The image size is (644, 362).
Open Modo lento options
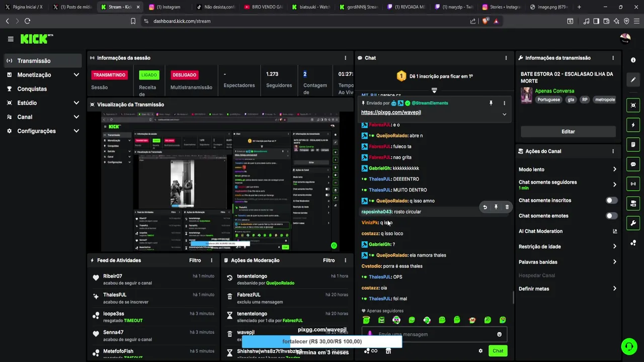[567, 169]
